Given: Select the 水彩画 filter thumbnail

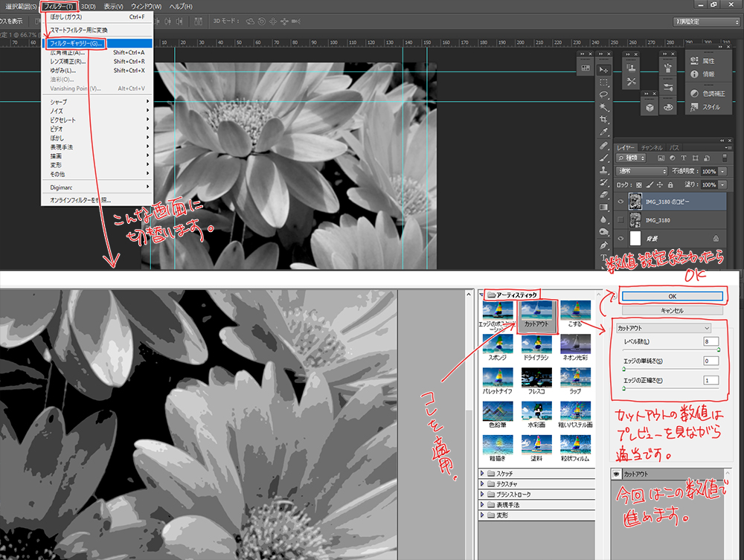Looking at the screenshot, I should (x=536, y=415).
